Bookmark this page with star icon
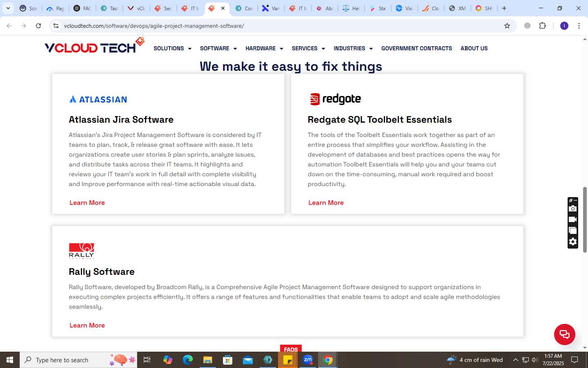 507,26
